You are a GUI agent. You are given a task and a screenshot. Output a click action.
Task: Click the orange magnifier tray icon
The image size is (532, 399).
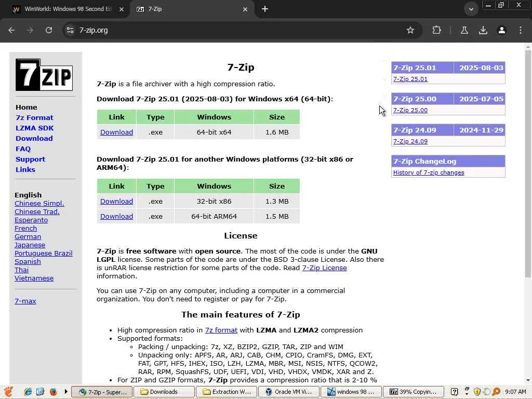496,392
